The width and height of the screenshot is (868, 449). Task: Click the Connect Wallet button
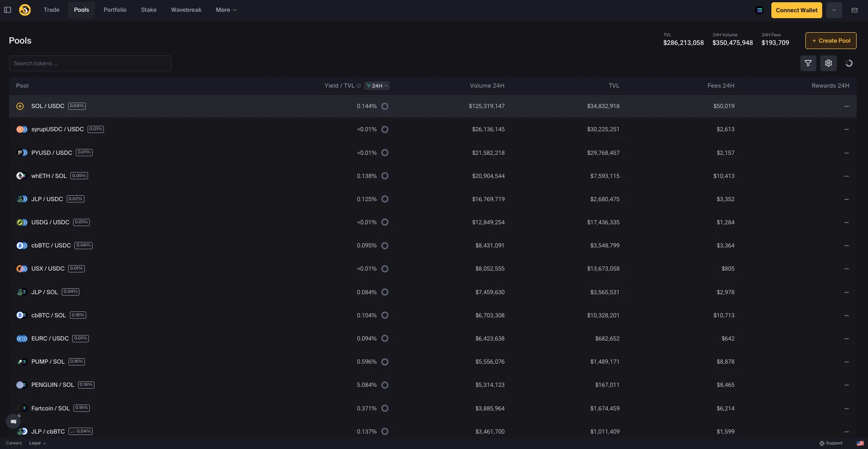797,10
